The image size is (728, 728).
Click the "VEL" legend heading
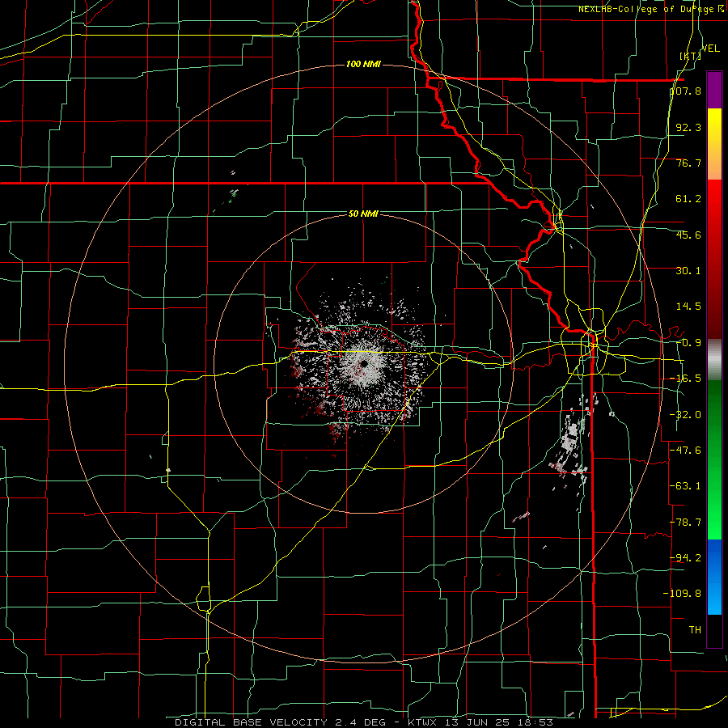710,49
